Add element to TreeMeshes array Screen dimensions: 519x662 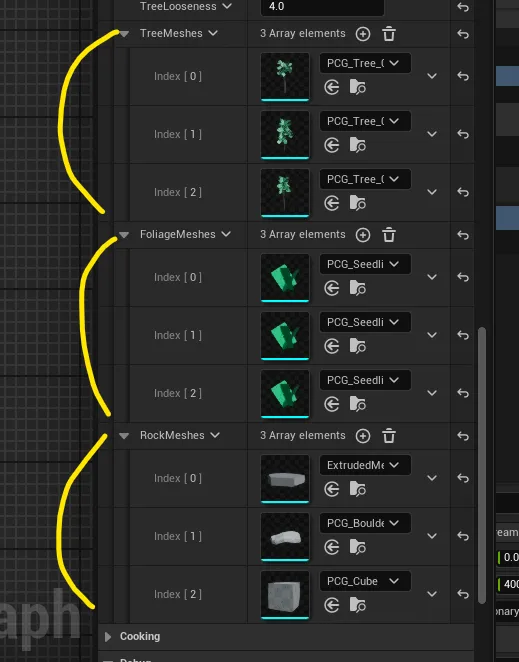(363, 34)
